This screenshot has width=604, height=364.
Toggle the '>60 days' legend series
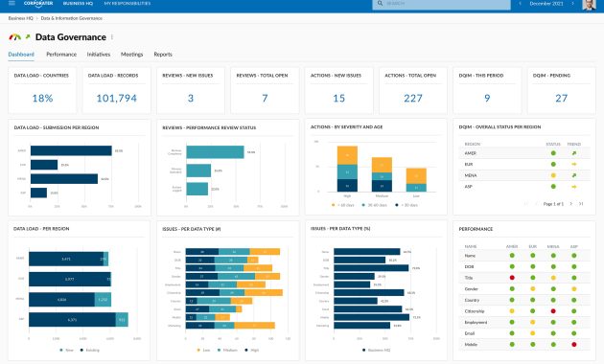[342, 205]
